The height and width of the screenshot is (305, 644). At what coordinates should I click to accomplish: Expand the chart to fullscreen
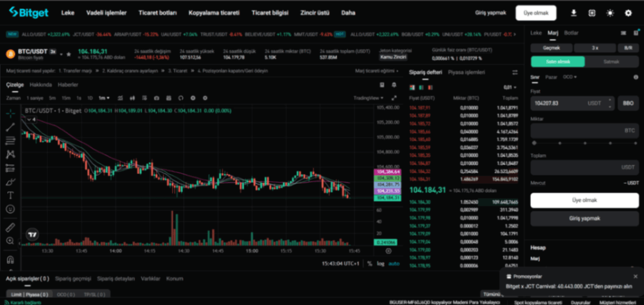tap(394, 98)
